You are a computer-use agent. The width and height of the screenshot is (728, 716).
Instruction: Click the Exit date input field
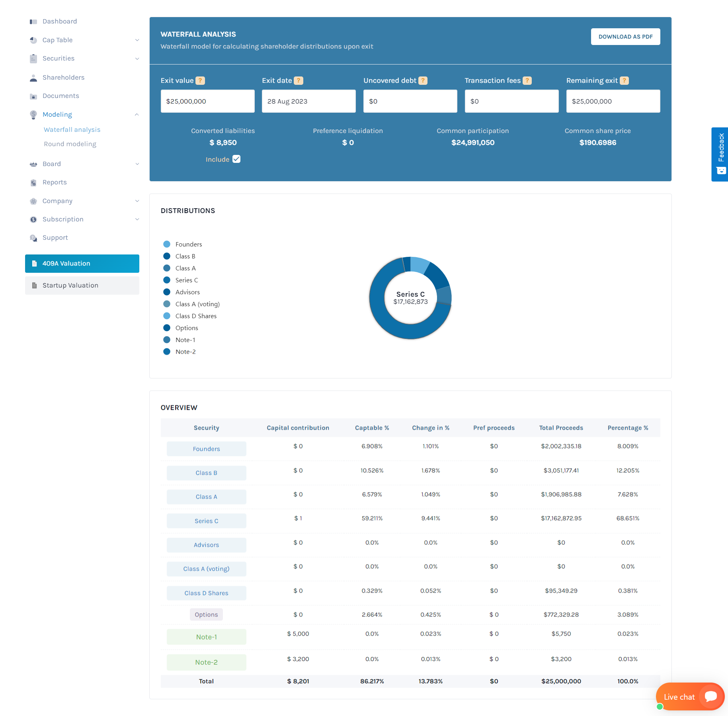point(308,101)
